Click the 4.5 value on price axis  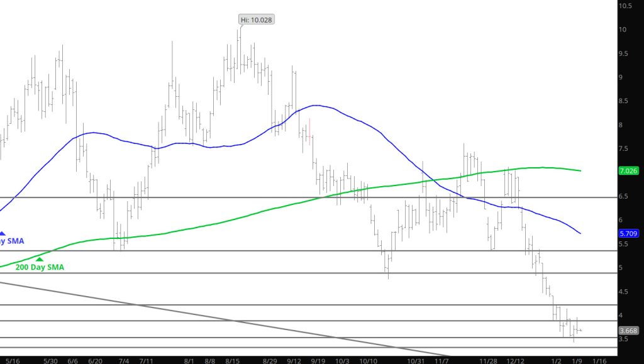(x=624, y=292)
